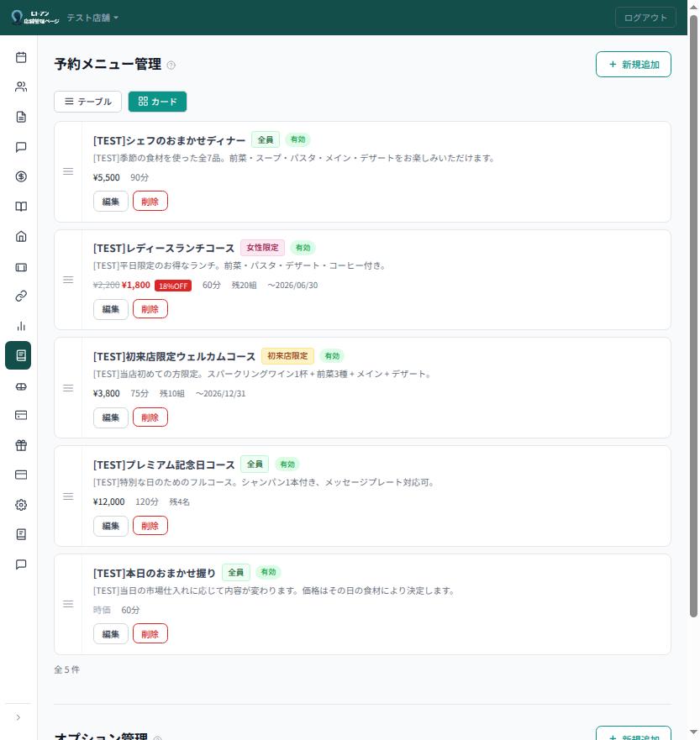Viewport: 700px width, 740px height.
Task: Switch to カード view
Action: point(157,102)
